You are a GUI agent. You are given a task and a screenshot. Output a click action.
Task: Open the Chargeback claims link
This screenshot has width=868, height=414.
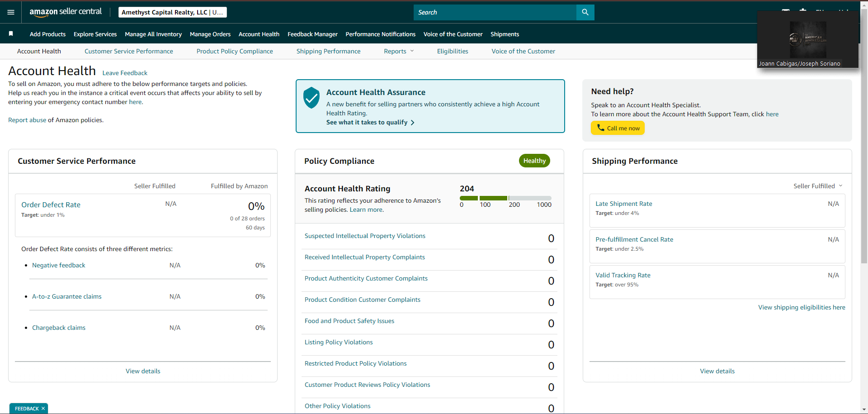coord(58,328)
